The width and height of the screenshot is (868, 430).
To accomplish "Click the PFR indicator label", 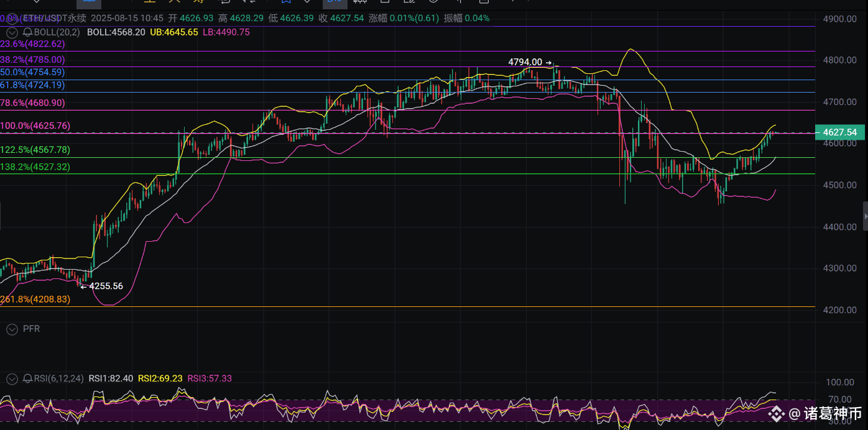I will 31,329.
